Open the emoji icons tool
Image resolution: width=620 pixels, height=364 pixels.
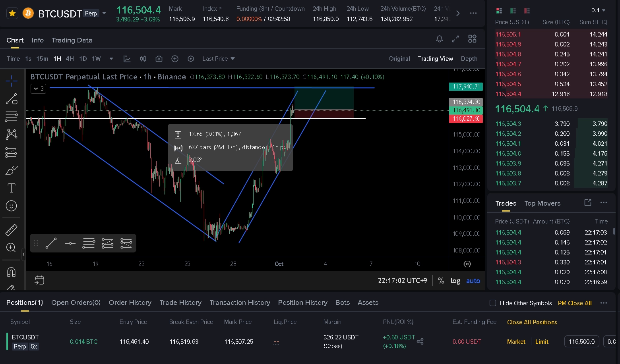[12, 206]
